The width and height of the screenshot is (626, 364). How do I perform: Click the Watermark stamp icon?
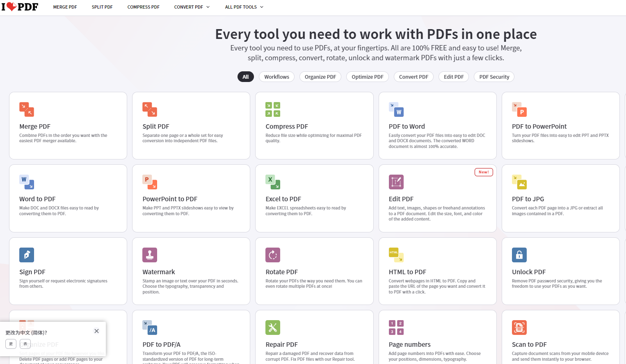[150, 255]
